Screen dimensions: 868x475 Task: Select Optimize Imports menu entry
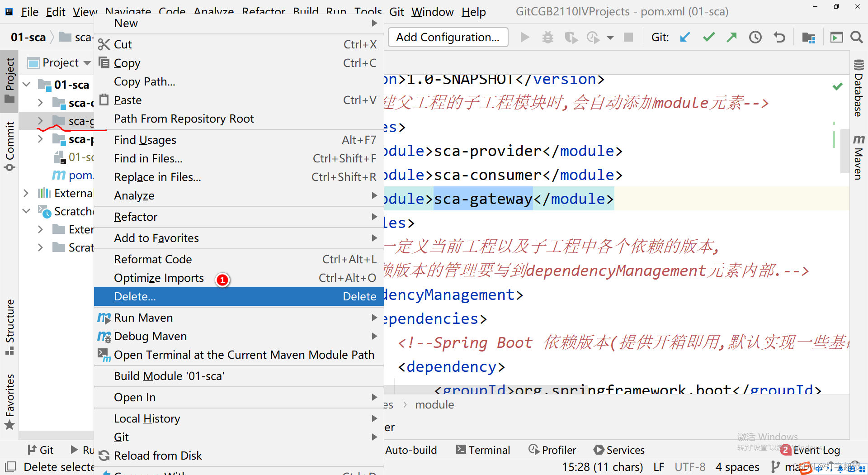[x=239, y=278]
